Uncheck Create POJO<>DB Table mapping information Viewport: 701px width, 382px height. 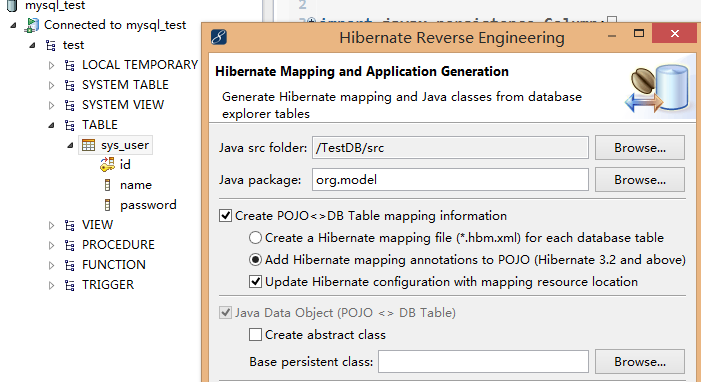pos(226,216)
